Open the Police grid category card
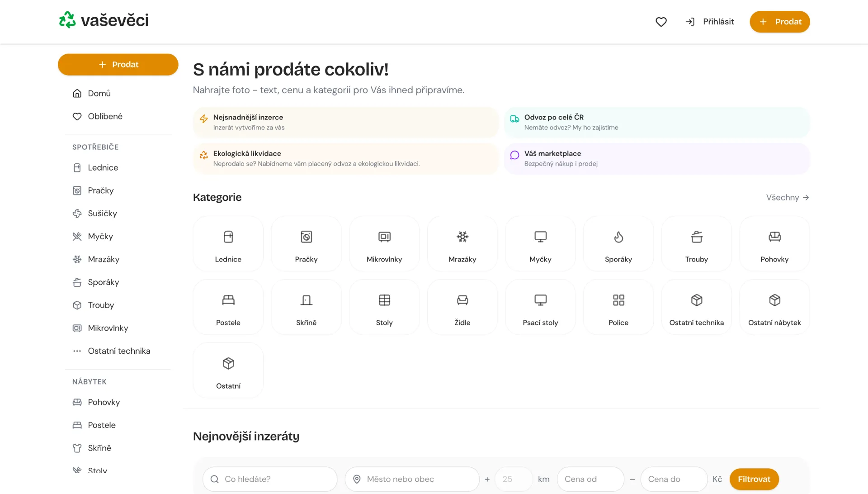Viewport: 868px width, 494px height. click(618, 307)
